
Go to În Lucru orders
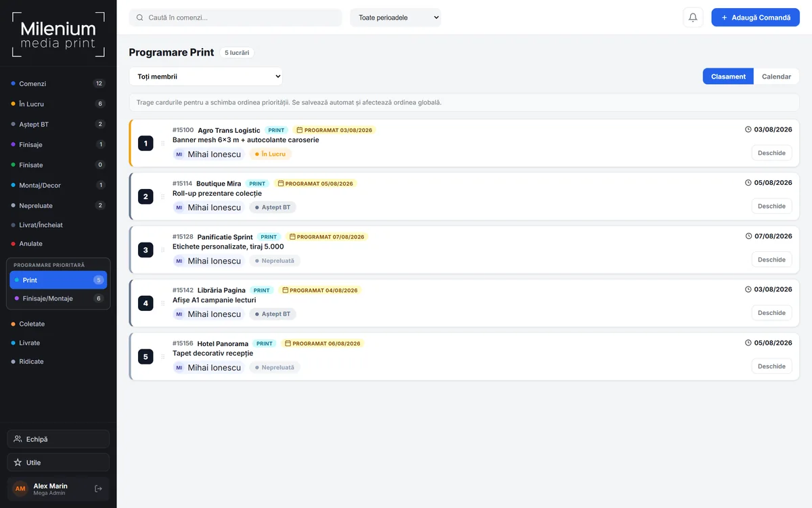tap(58, 104)
